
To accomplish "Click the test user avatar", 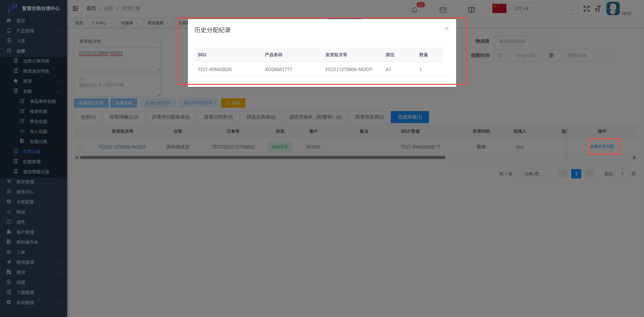I will (x=613, y=8).
